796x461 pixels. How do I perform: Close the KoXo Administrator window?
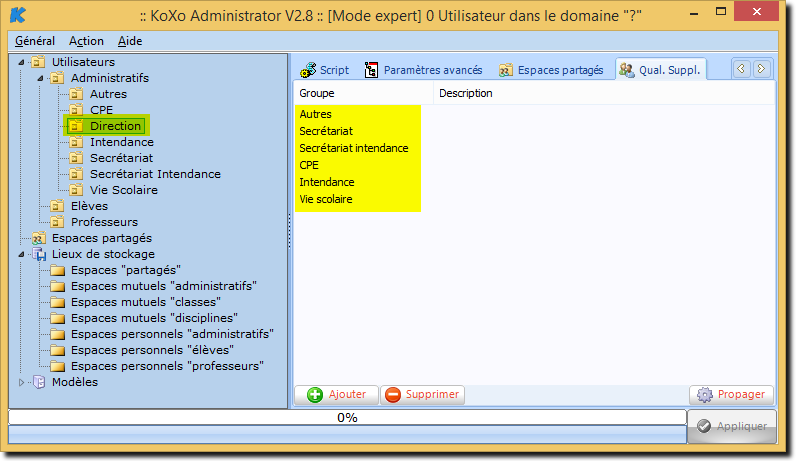tap(757, 12)
